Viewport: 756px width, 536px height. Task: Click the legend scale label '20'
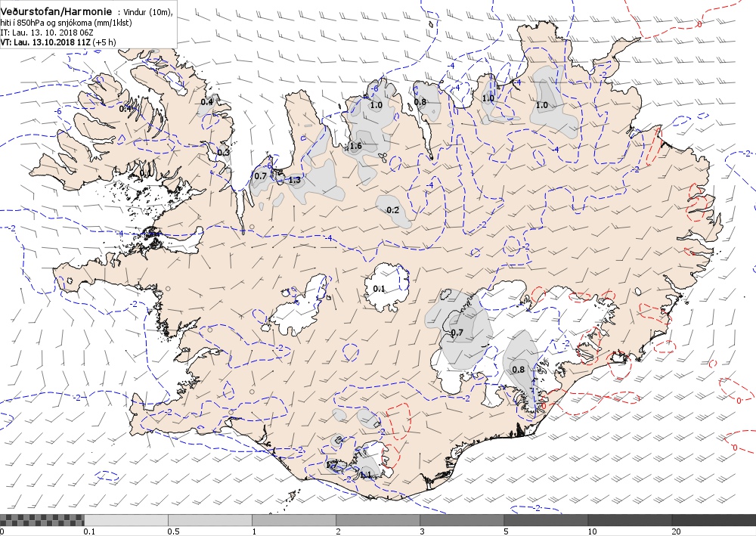pyautogui.click(x=677, y=531)
